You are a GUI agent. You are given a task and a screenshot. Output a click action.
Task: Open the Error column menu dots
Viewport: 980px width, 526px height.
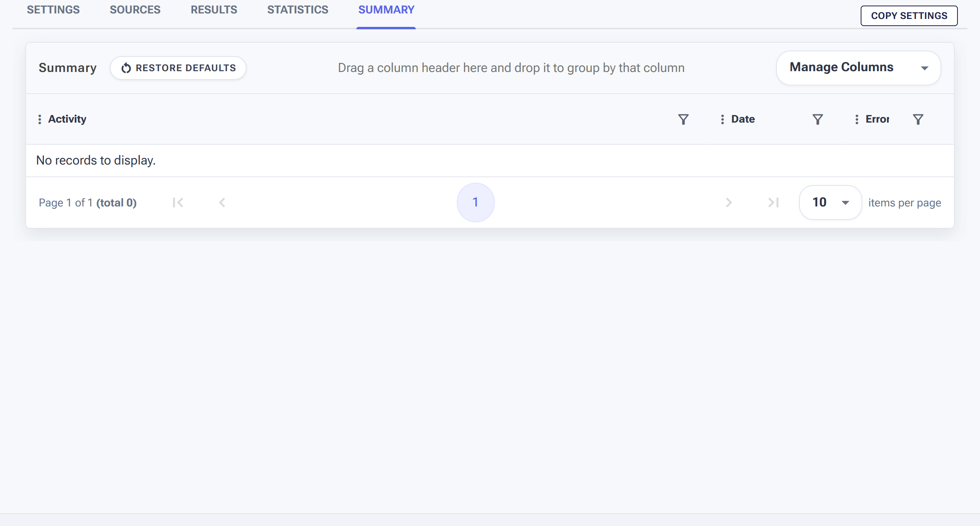click(857, 119)
